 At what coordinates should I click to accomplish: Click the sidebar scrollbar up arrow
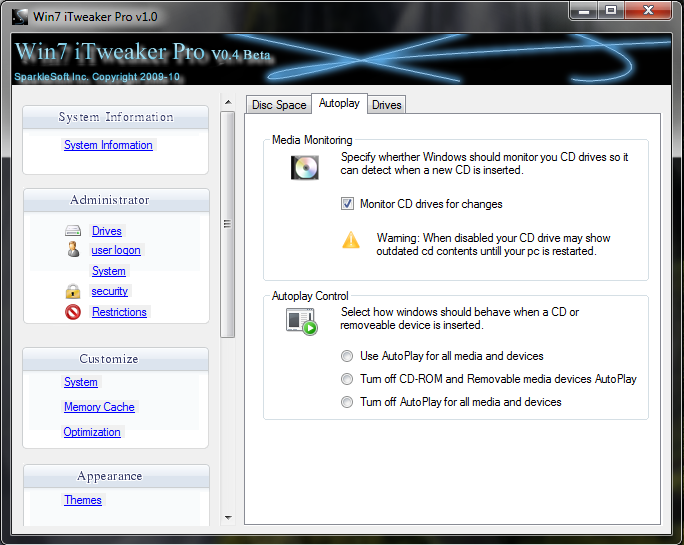point(228,102)
